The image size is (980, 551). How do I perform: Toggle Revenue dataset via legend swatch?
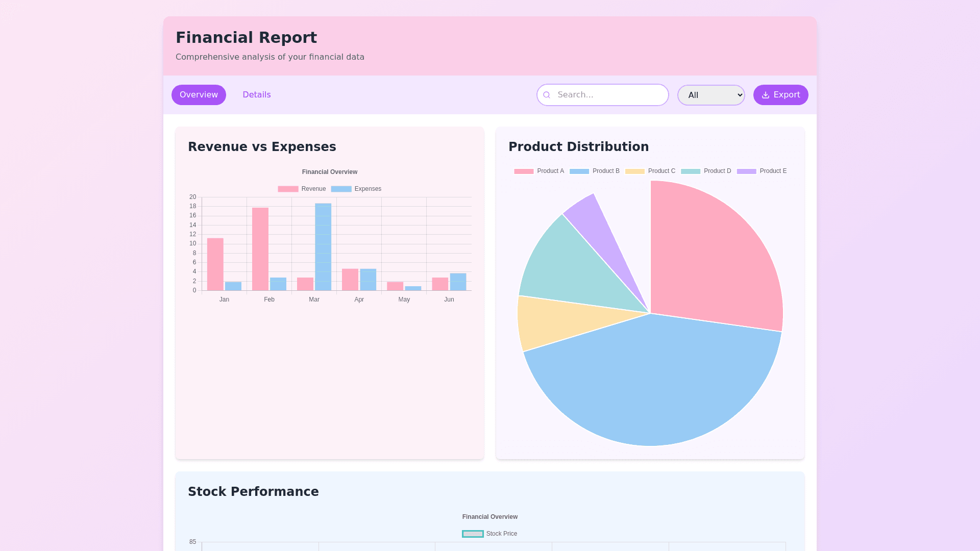(x=288, y=189)
